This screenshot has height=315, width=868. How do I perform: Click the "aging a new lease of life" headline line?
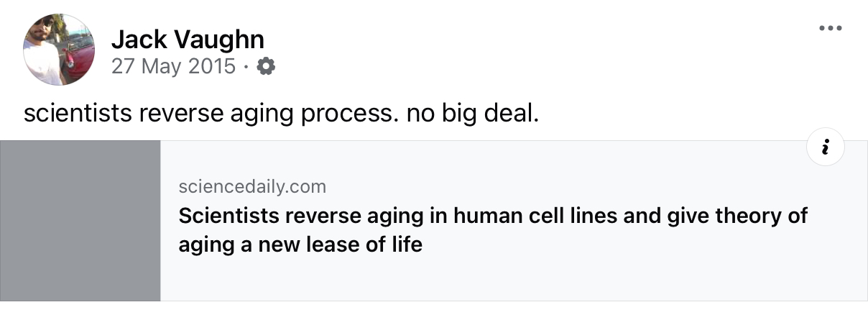pos(300,245)
